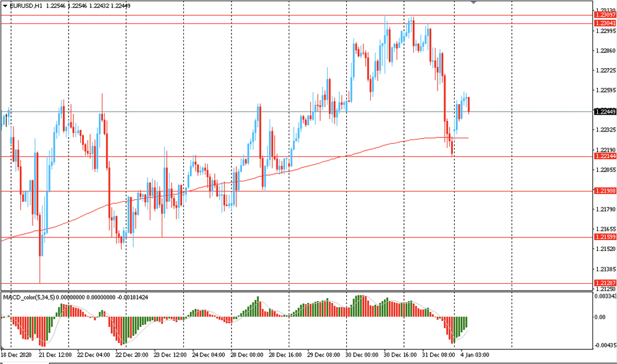This screenshot has width=617, height=364.
Task: Click the MACD_color(5,34,5) indicator label
Action: pyautogui.click(x=29, y=297)
